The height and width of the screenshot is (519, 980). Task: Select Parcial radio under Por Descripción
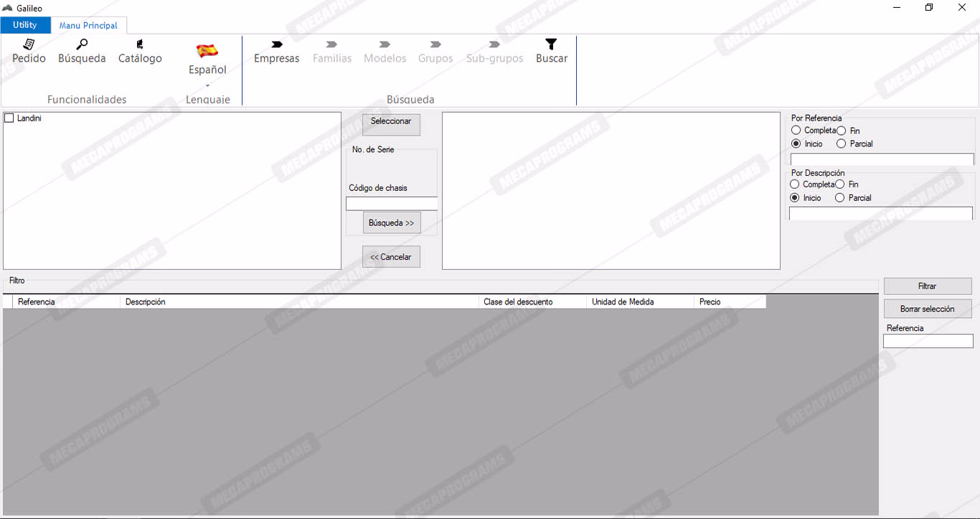(x=840, y=198)
